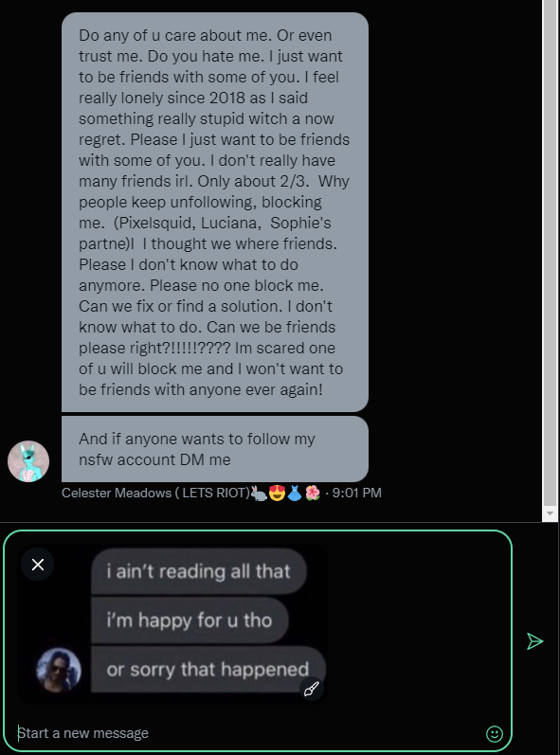Image resolution: width=560 pixels, height=755 pixels.
Task: Open the attached meme image preview
Action: [172, 624]
